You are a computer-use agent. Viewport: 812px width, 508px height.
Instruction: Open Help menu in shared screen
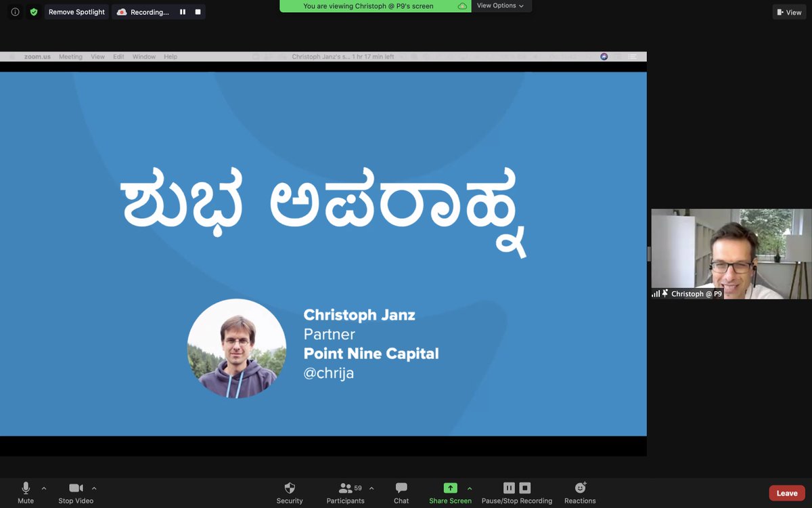171,57
